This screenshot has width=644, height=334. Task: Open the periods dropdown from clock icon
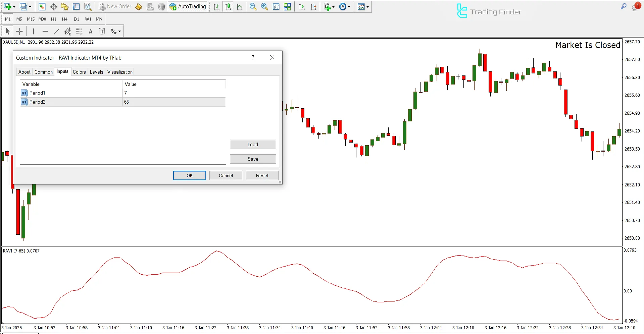(x=349, y=6)
